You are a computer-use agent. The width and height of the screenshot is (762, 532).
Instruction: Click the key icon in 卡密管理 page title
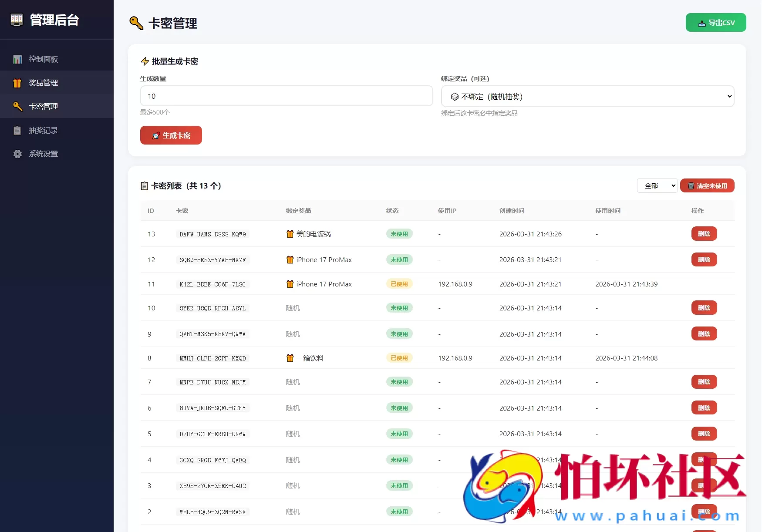click(135, 23)
